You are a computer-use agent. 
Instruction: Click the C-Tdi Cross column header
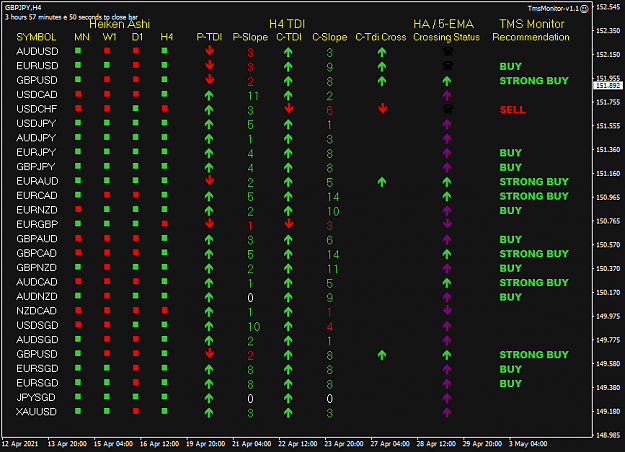coord(381,37)
